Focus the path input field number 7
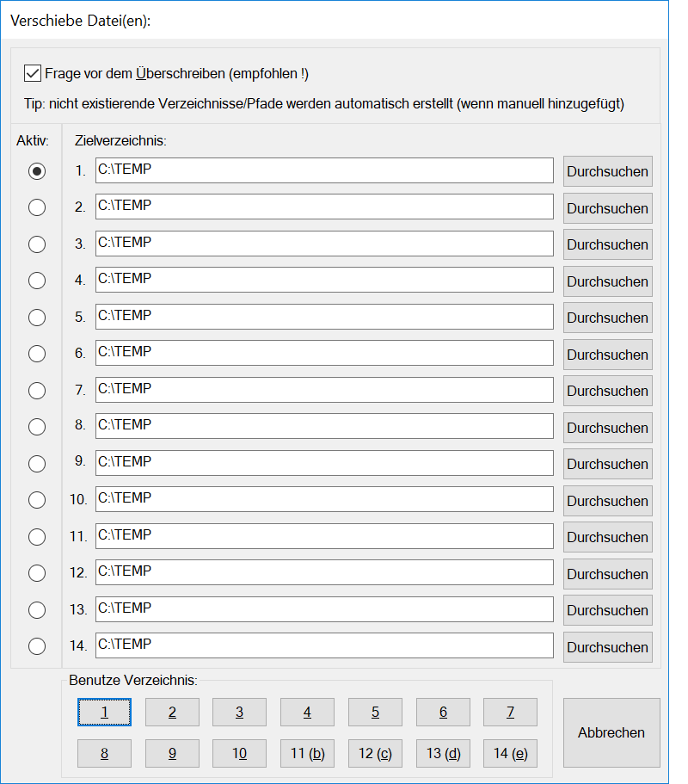 [x=324, y=390]
